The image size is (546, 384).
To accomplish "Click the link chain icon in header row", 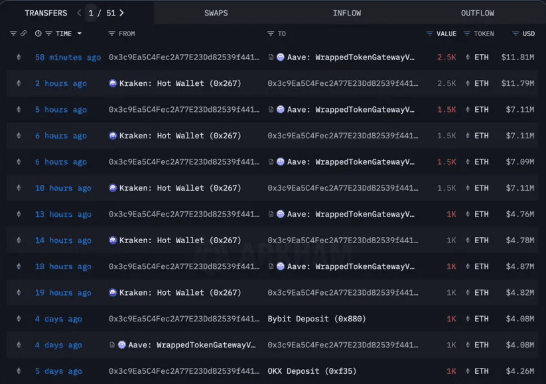I will pos(23,33).
